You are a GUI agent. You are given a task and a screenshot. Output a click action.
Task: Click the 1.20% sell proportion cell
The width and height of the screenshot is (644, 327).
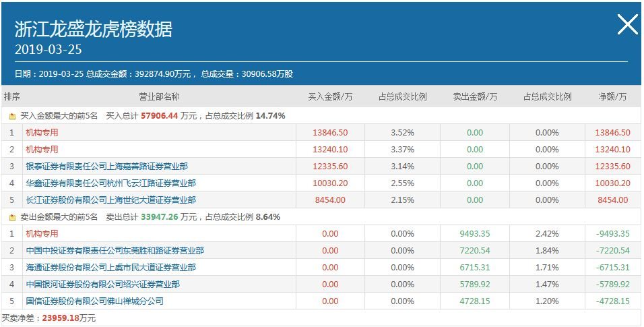547,301
